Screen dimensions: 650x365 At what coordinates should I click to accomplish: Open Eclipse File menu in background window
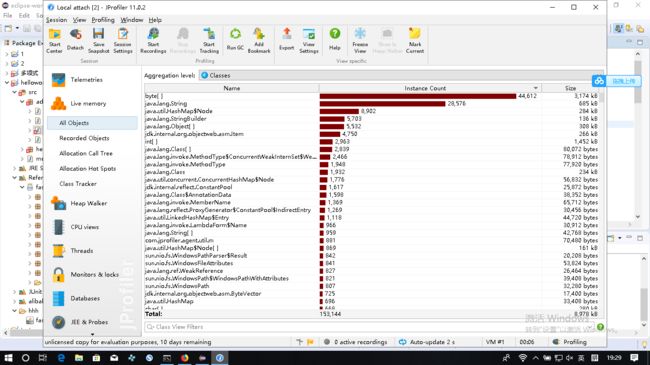pyautogui.click(x=7, y=15)
